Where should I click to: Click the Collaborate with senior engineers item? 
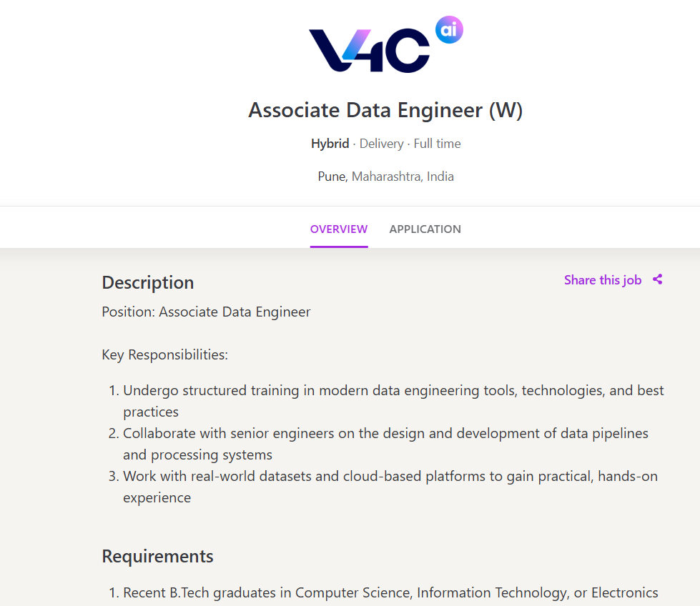(x=385, y=434)
